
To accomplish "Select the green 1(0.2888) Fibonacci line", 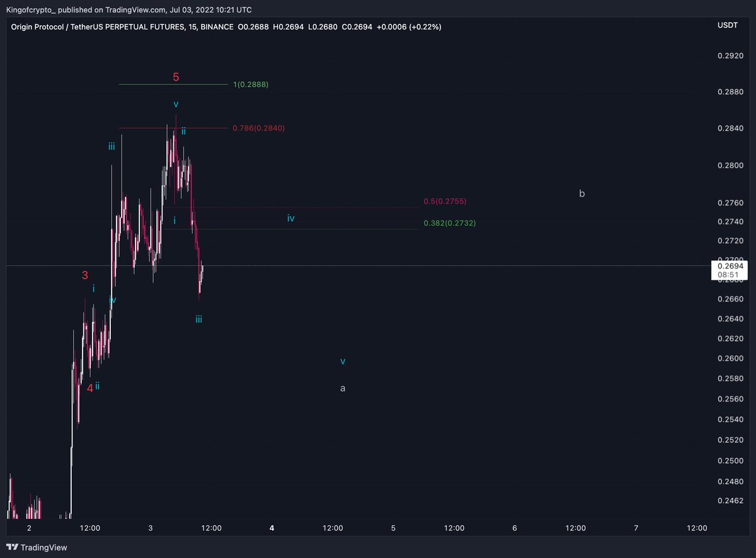I will (x=173, y=84).
